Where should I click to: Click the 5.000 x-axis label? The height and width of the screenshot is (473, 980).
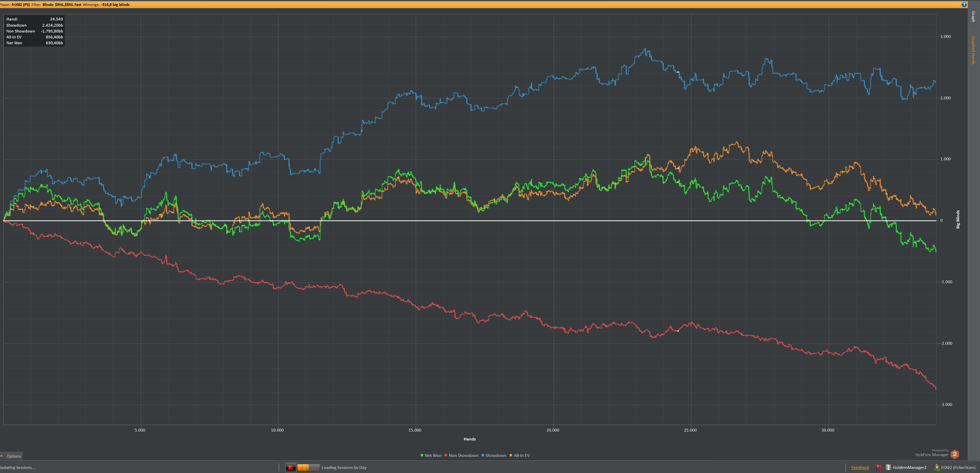(140, 430)
